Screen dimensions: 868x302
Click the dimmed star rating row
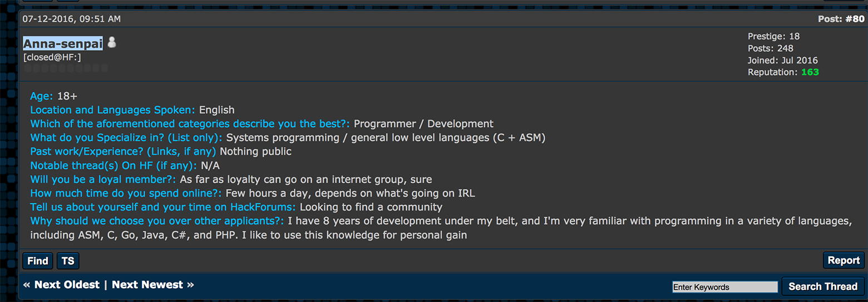point(66,69)
